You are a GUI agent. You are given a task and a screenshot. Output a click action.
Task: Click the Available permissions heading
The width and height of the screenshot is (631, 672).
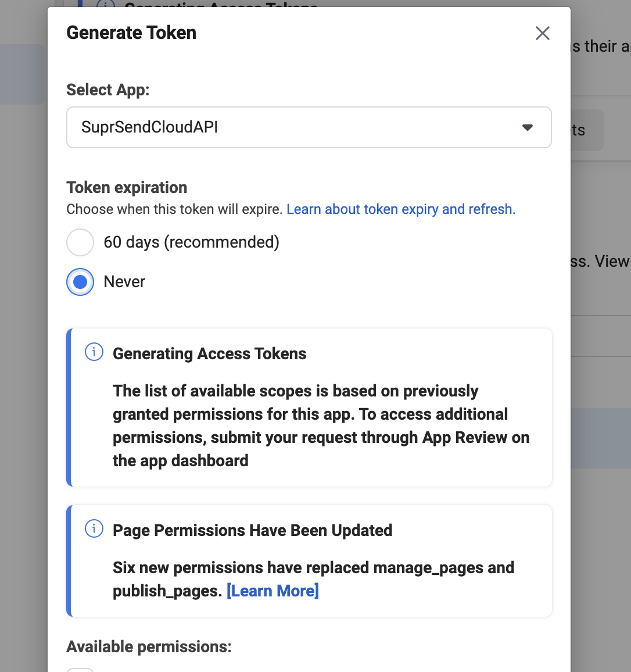pyautogui.click(x=149, y=646)
